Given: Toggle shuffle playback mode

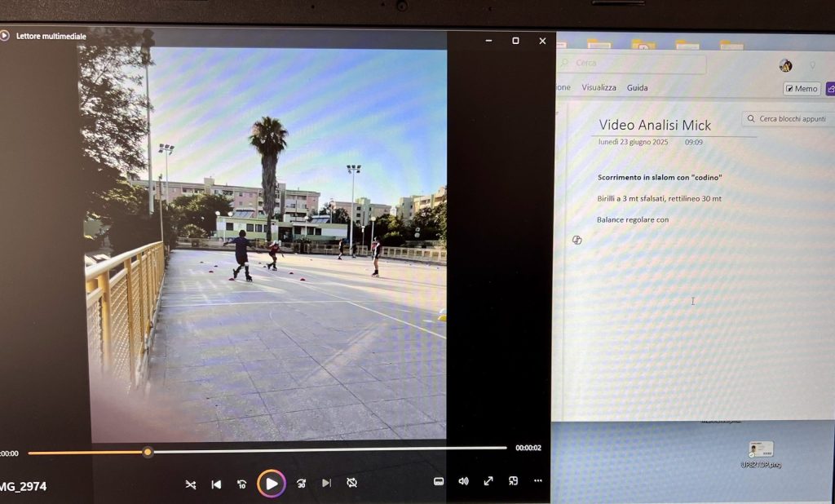Looking at the screenshot, I should pos(190,484).
